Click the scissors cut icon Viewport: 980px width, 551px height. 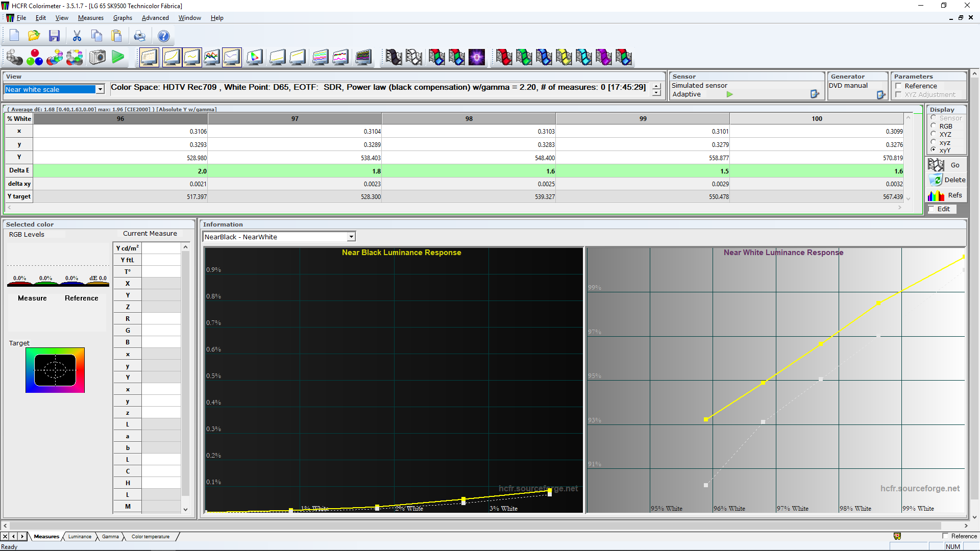coord(77,36)
